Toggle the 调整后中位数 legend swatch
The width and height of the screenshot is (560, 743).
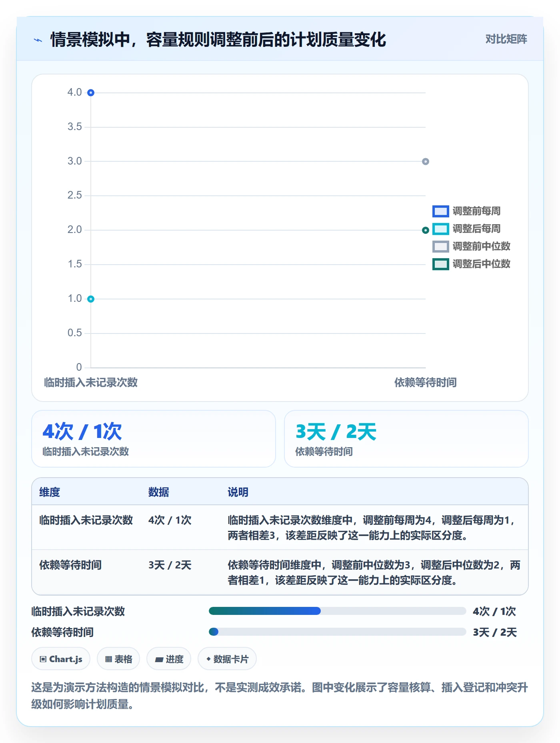(x=440, y=264)
